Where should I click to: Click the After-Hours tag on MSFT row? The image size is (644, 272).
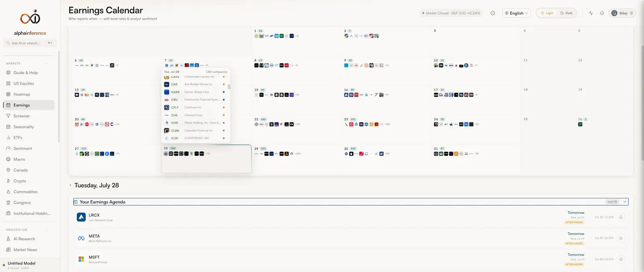pyautogui.click(x=574, y=264)
